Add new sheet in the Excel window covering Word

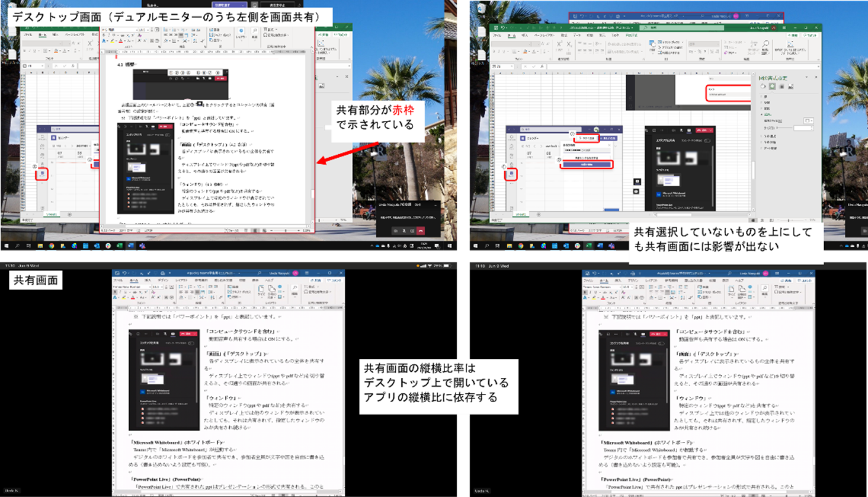coord(539,214)
